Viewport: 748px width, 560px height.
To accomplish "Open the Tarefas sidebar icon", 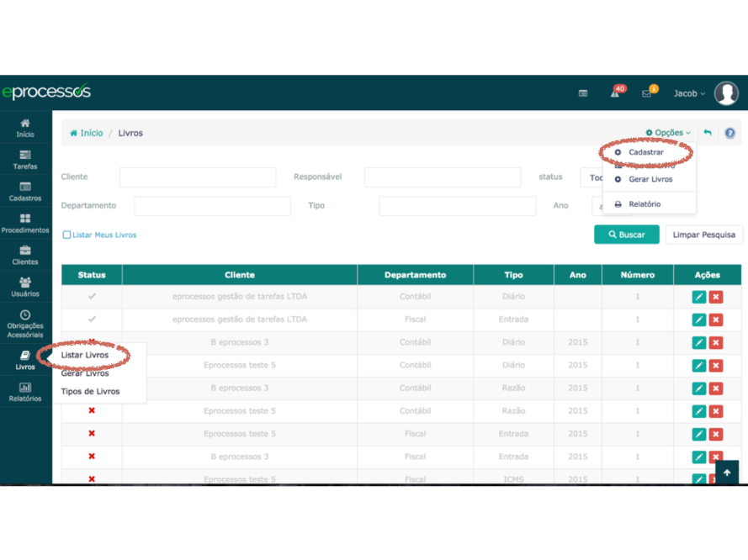I will click(x=25, y=159).
